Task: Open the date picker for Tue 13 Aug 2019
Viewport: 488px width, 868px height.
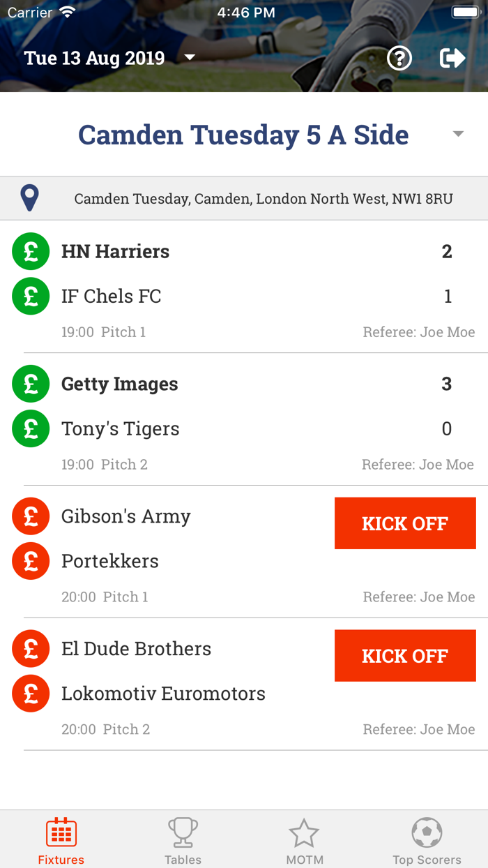Action: (x=94, y=58)
